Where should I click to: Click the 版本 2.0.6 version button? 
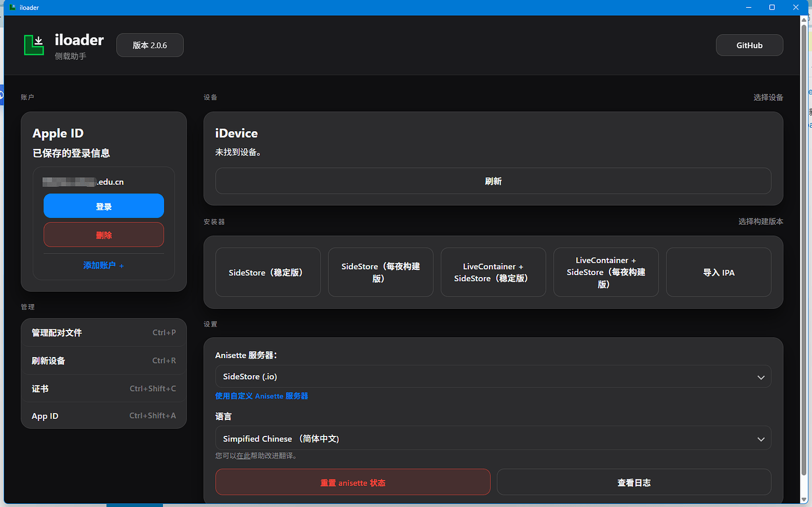click(150, 45)
